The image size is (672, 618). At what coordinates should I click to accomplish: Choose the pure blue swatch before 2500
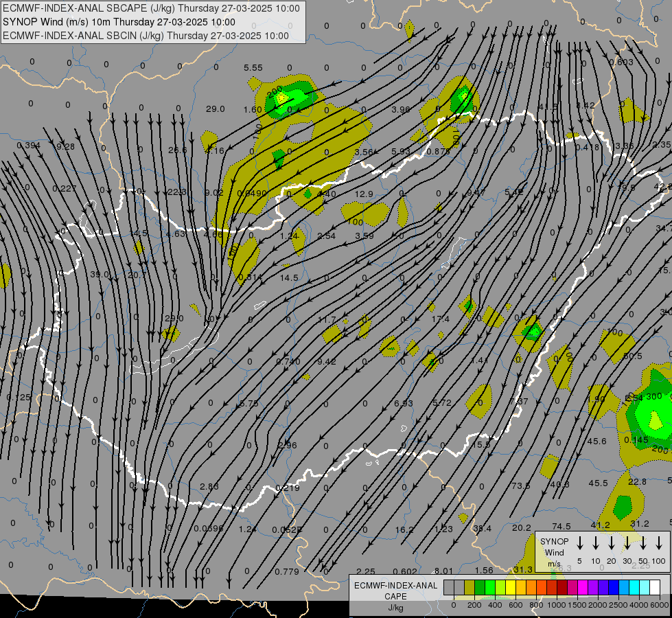tap(614, 587)
